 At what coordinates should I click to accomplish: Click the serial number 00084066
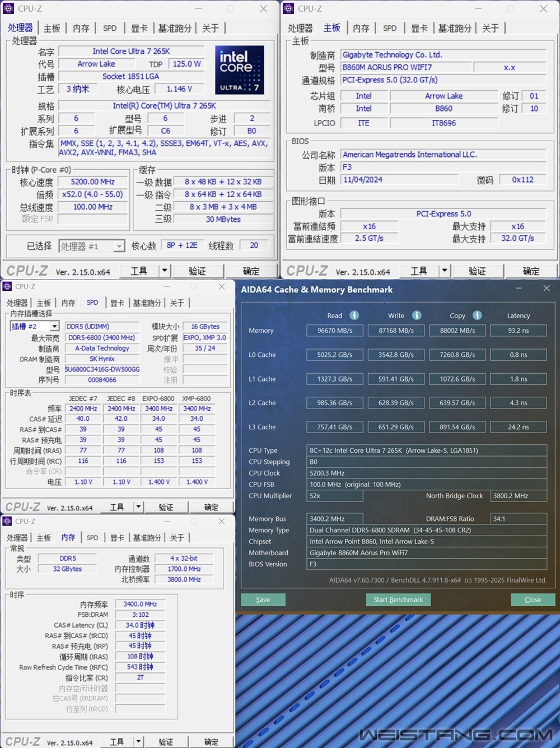102,379
